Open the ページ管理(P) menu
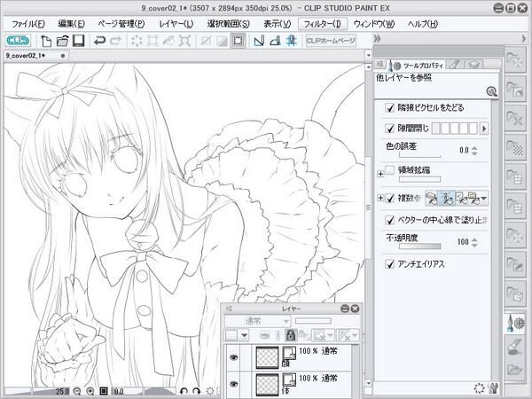The width and height of the screenshot is (532, 399). click(121, 24)
